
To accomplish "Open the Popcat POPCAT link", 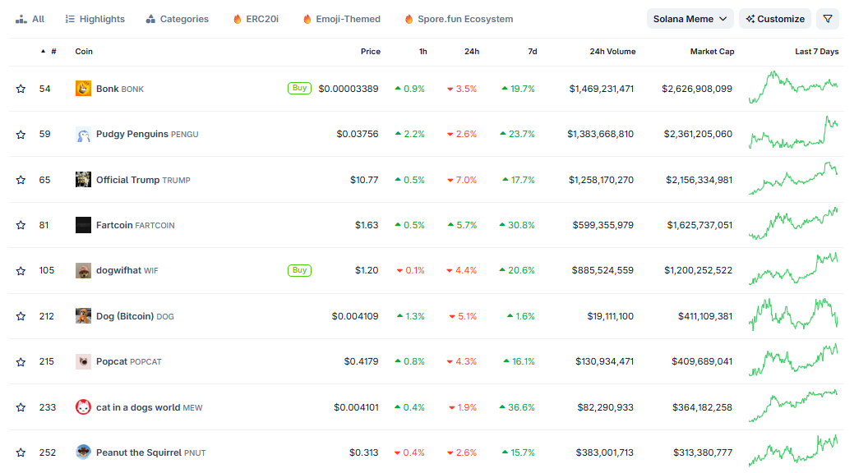I will tap(128, 362).
